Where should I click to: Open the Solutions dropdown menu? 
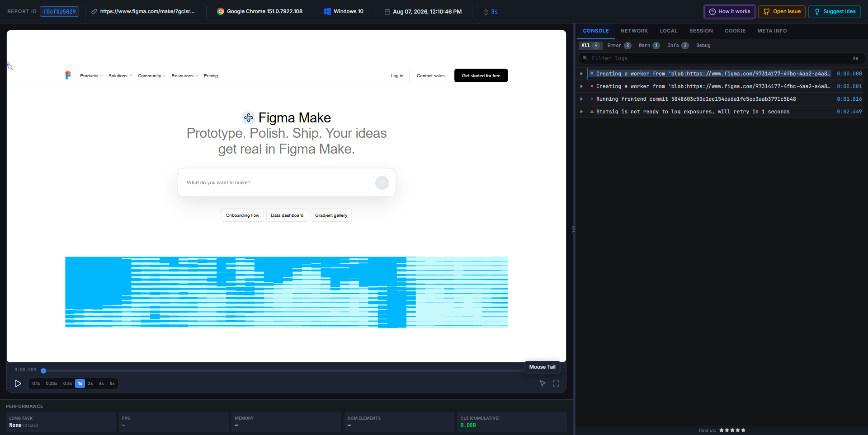coord(120,76)
